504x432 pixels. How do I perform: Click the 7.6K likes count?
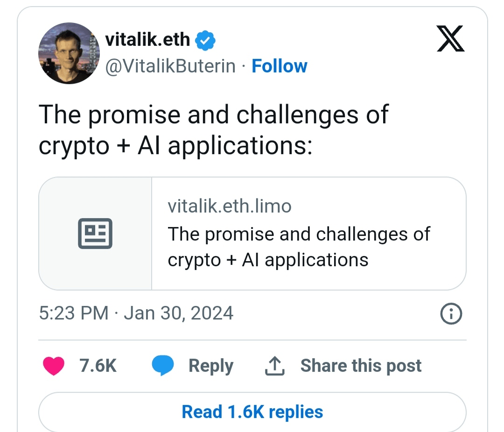tap(98, 366)
